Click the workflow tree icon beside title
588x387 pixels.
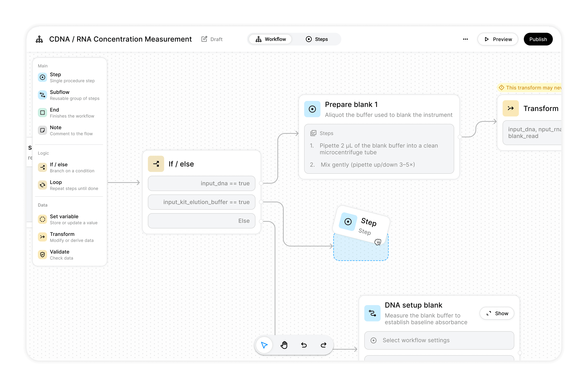39,39
